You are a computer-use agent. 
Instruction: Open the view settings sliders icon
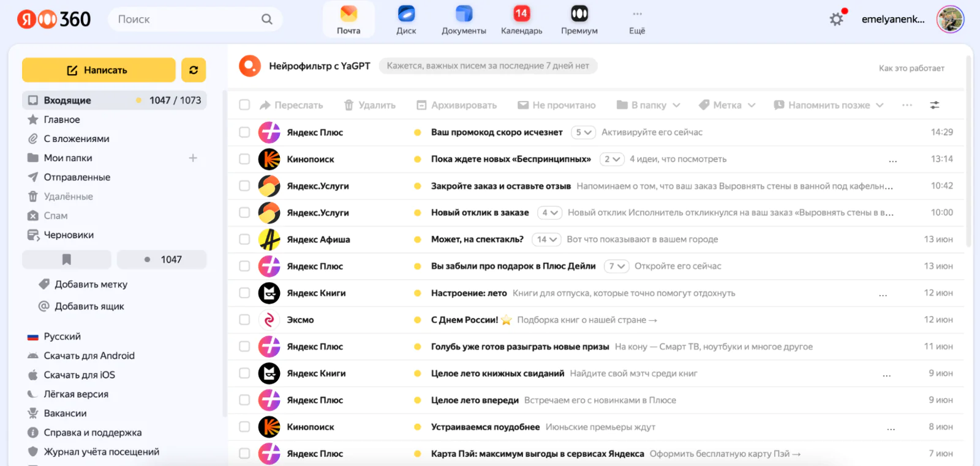pyautogui.click(x=935, y=105)
